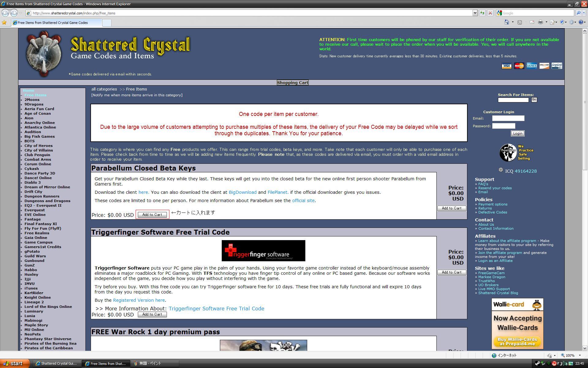Viewport: 588px width, 368px height.
Task: Stop loading with the red X icon
Action: (x=490, y=13)
